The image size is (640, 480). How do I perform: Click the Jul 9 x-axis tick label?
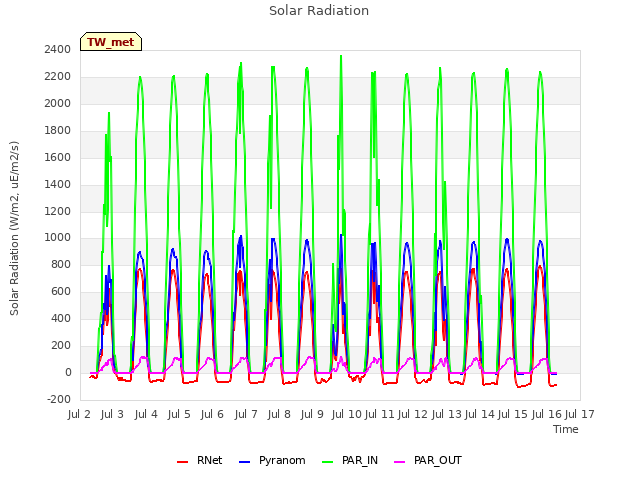coord(312,414)
